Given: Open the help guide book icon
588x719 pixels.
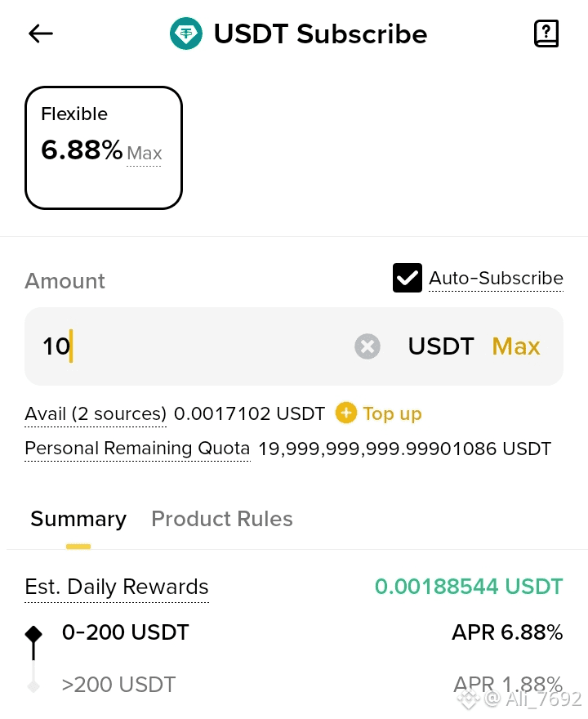Looking at the screenshot, I should [546, 33].
